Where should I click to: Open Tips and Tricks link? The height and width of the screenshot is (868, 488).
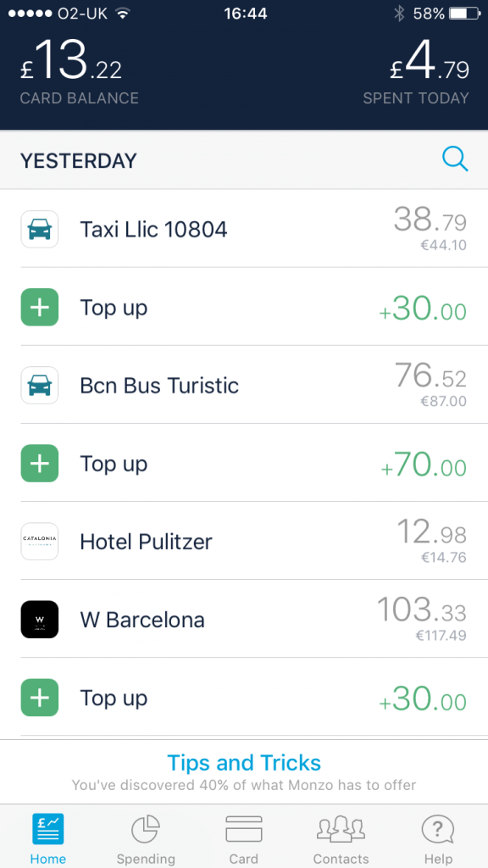click(244, 762)
